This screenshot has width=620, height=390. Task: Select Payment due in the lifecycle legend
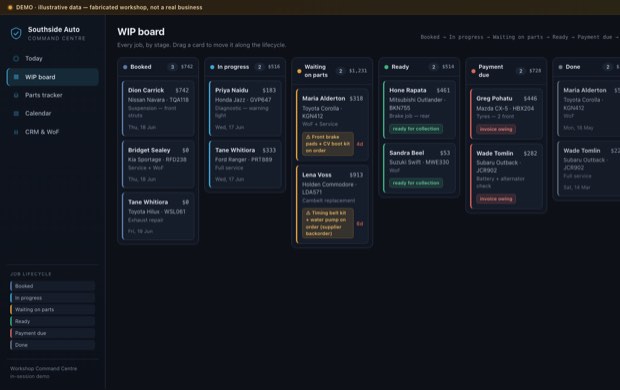(x=53, y=333)
